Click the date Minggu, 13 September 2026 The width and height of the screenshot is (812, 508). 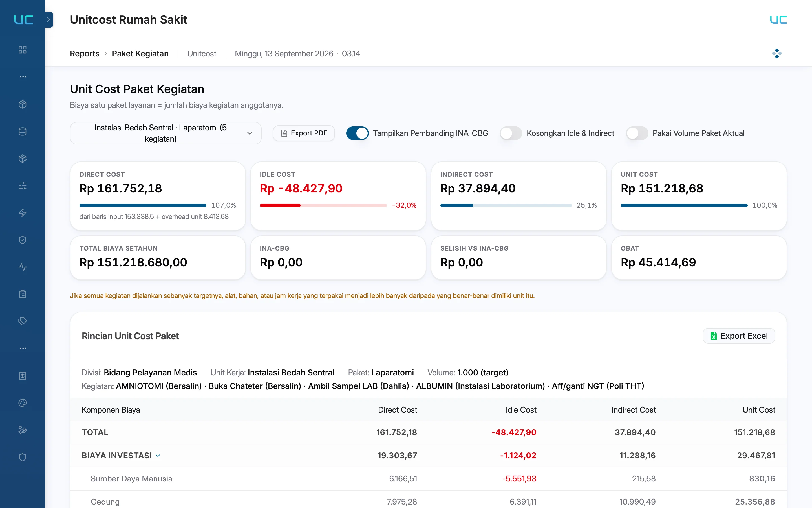point(284,54)
